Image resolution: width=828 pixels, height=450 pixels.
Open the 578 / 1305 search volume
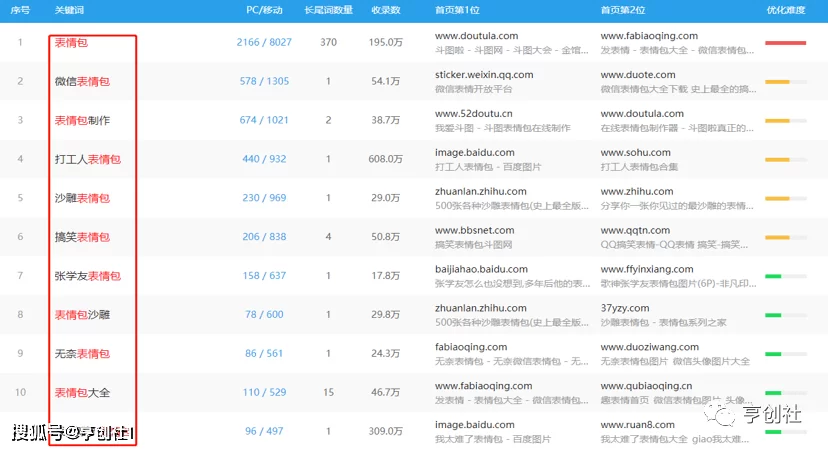pos(264,81)
